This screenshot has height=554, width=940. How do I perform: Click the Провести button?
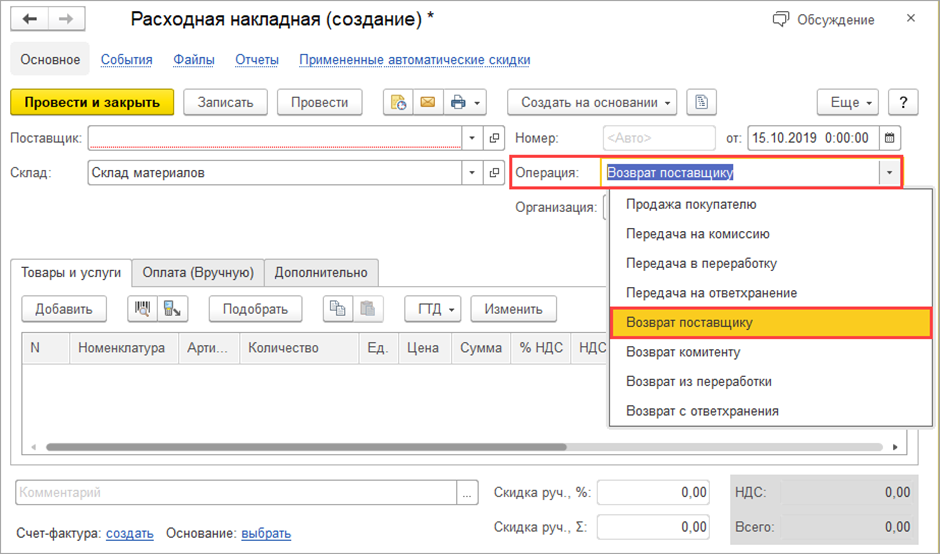tap(320, 103)
